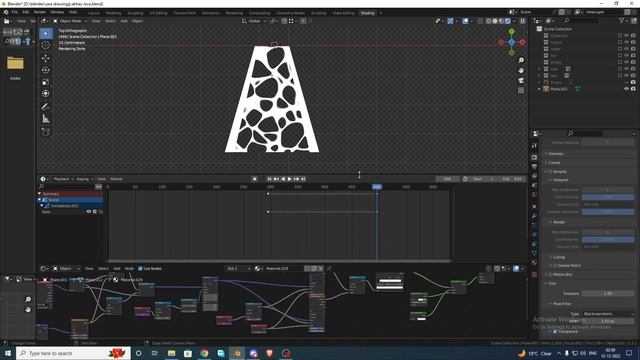Viewport: 640px width, 360px height.
Task: Open the Window menu
Action: coord(57,12)
